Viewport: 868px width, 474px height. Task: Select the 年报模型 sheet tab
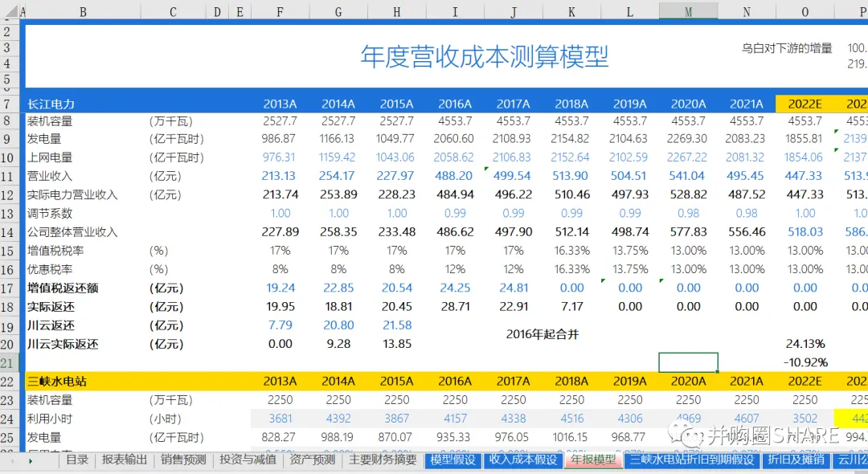593,460
